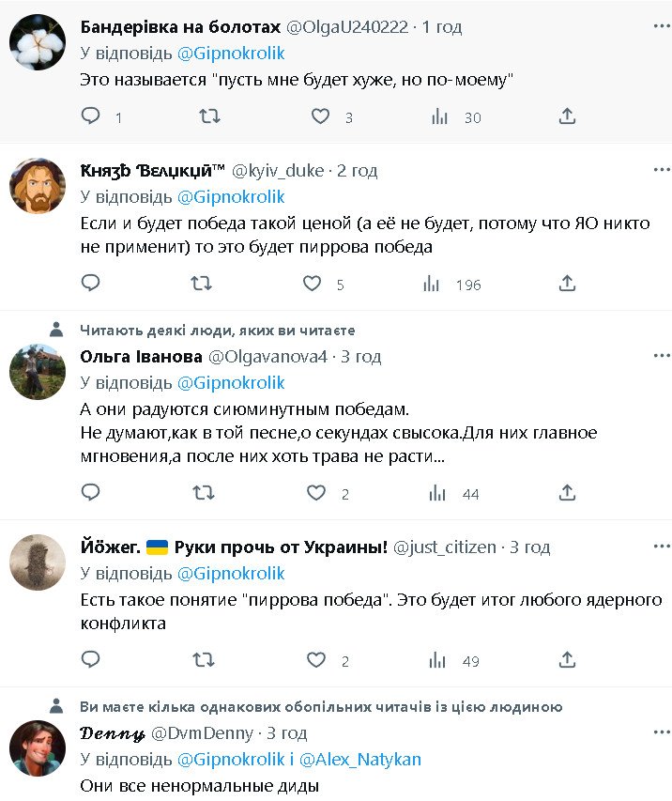The width and height of the screenshot is (672, 801).
Task: Toggle retweet on the just_citizen tweet
Action: (203, 661)
